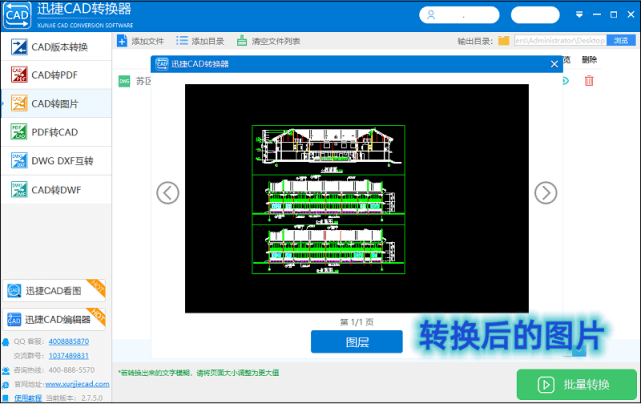Click the DWG file icon in list

(x=124, y=81)
